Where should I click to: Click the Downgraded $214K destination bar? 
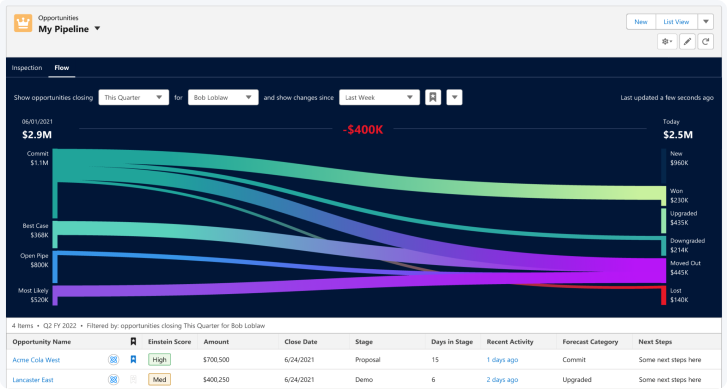(x=663, y=246)
